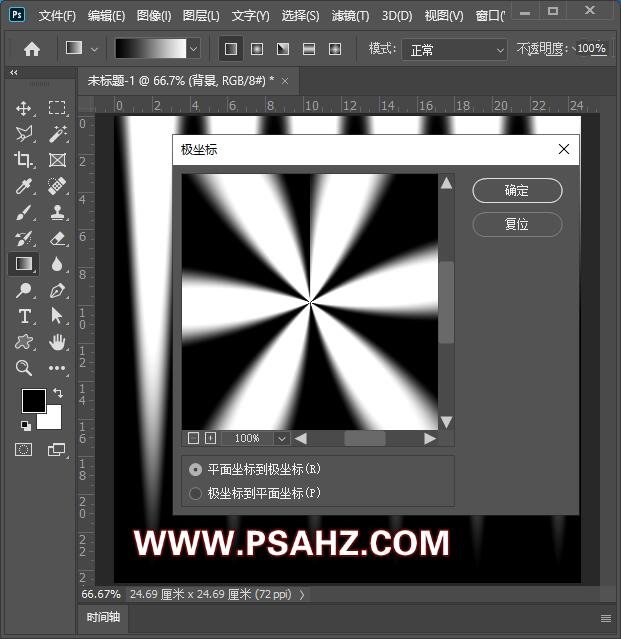Click the foreground black color swatch

tap(33, 401)
